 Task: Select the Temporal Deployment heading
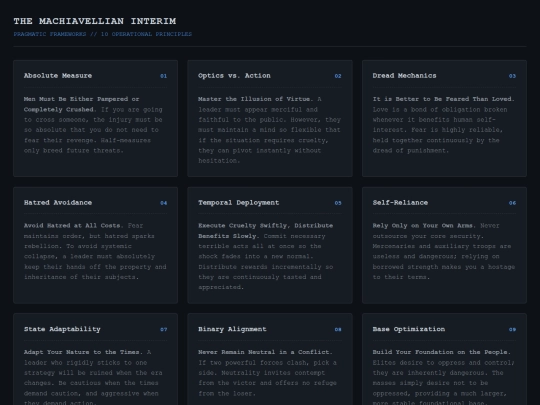(x=238, y=202)
